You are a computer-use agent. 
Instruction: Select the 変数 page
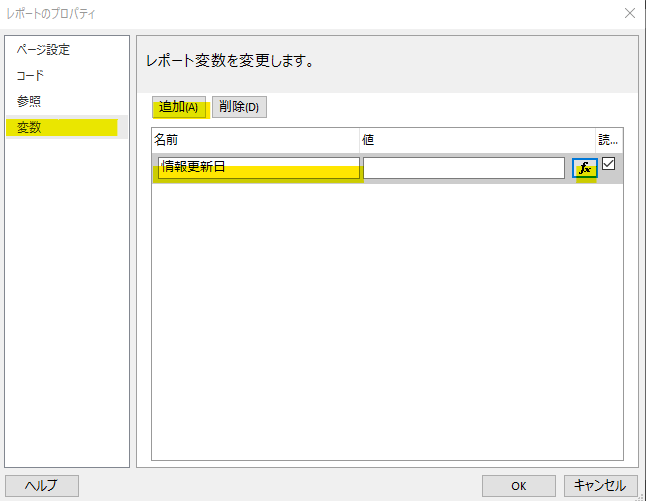click(x=29, y=127)
